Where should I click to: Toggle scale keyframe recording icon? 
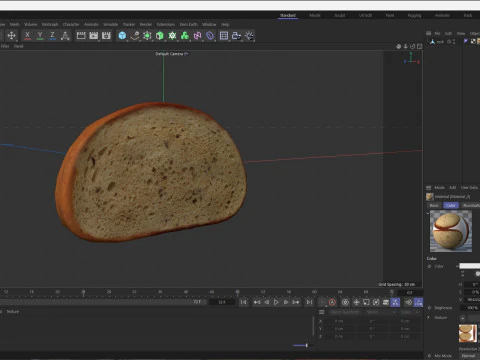(366, 302)
